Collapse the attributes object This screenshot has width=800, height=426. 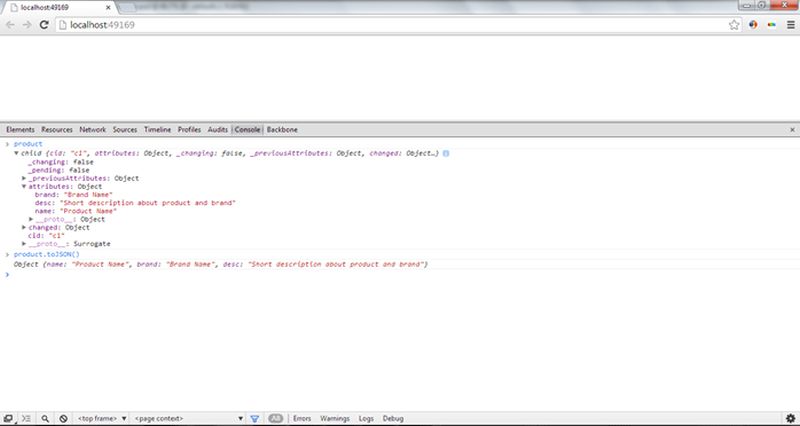[24, 186]
